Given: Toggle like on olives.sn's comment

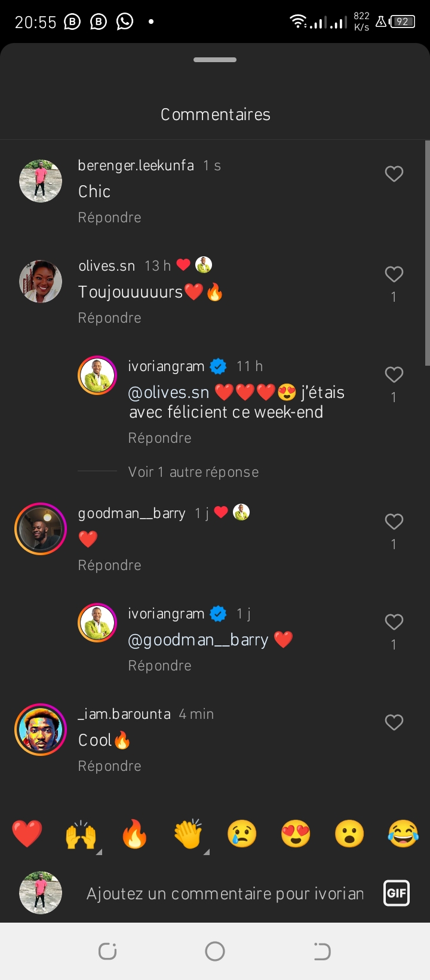Looking at the screenshot, I should point(394,274).
